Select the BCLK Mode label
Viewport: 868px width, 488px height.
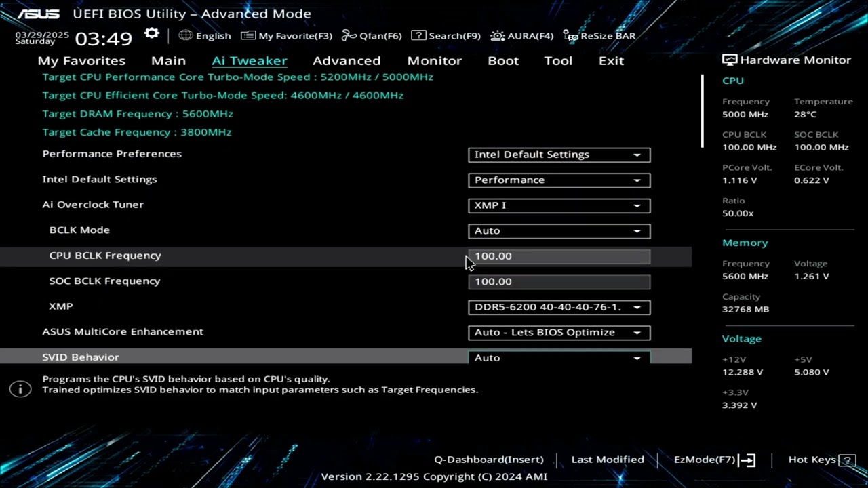click(79, 230)
